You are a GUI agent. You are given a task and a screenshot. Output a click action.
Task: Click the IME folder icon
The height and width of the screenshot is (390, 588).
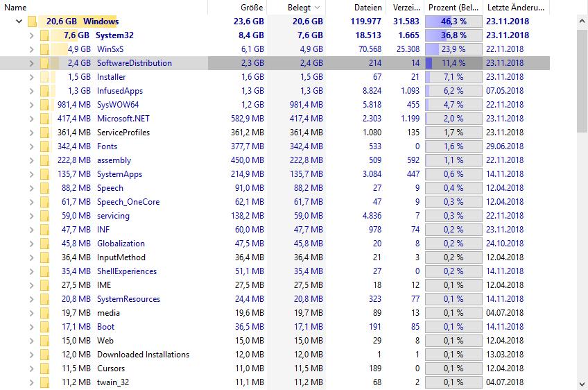click(44, 286)
